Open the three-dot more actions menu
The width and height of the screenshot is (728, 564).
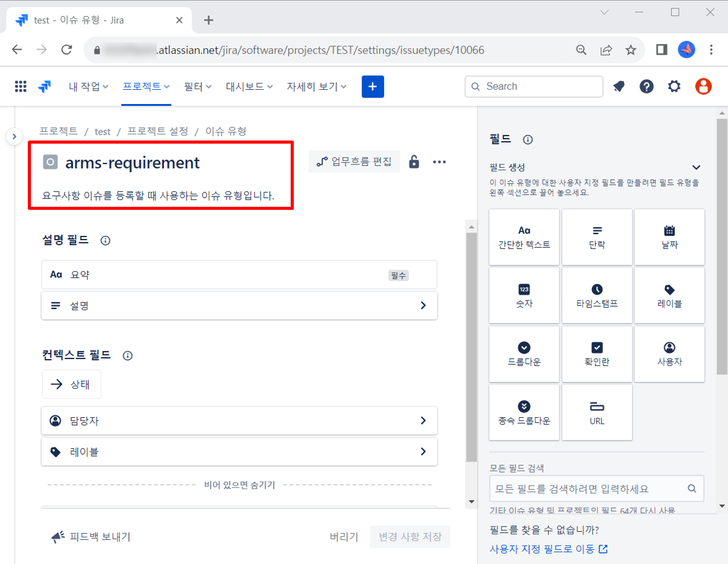pyautogui.click(x=439, y=162)
